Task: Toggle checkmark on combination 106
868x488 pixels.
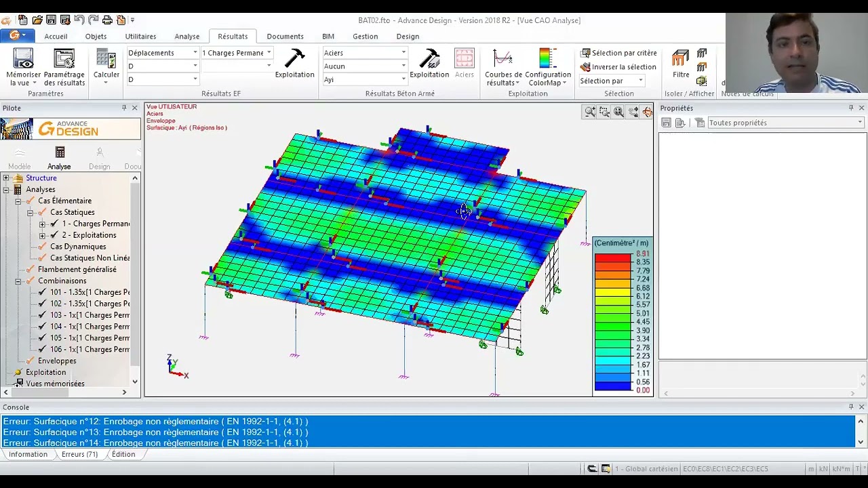Action: tap(42, 350)
